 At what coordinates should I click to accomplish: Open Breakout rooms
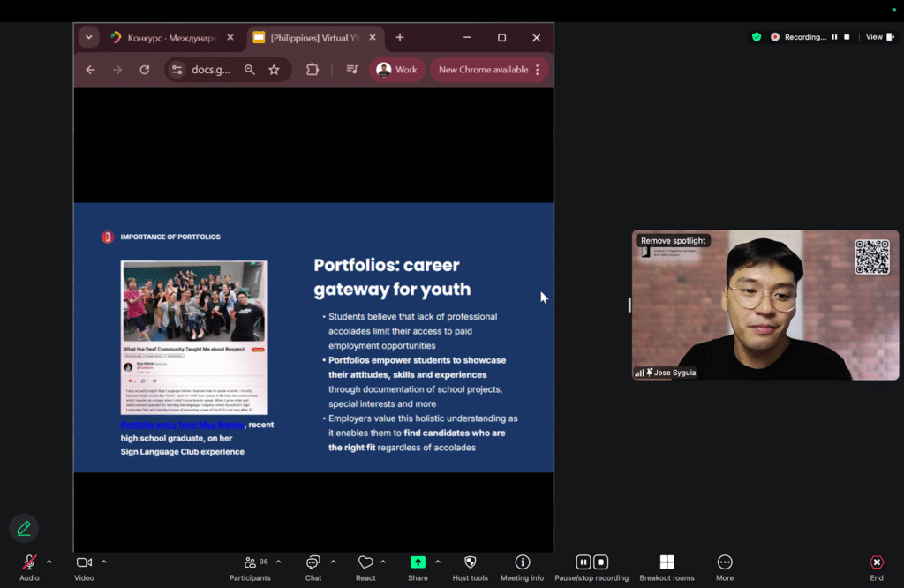coord(667,563)
